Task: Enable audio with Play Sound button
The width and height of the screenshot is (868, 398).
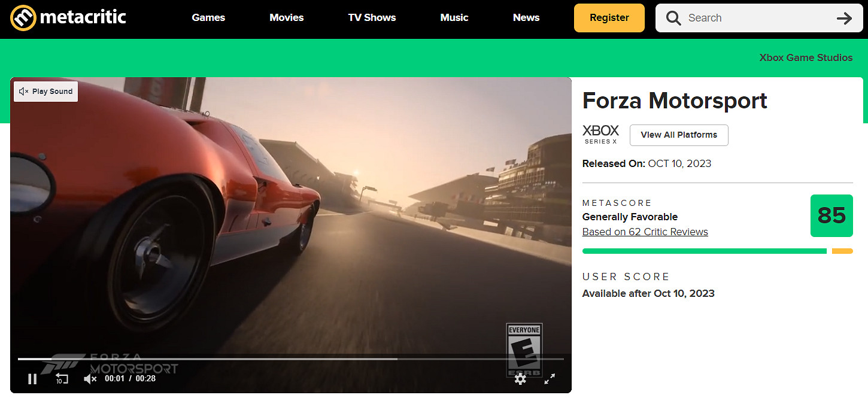Action: click(46, 92)
